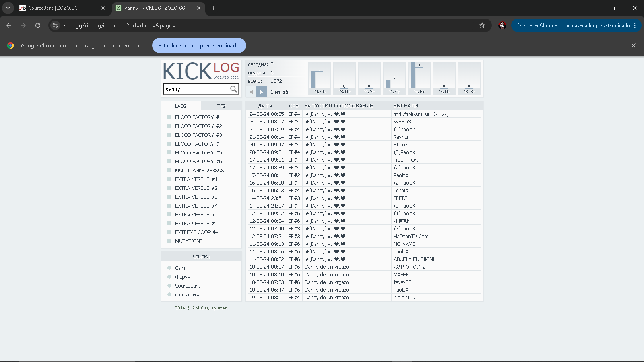Reload the page
The image size is (644, 362).
(x=38, y=25)
